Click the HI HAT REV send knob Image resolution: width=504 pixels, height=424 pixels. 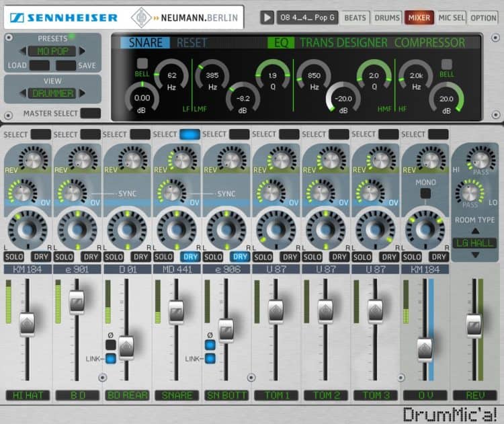(33, 160)
